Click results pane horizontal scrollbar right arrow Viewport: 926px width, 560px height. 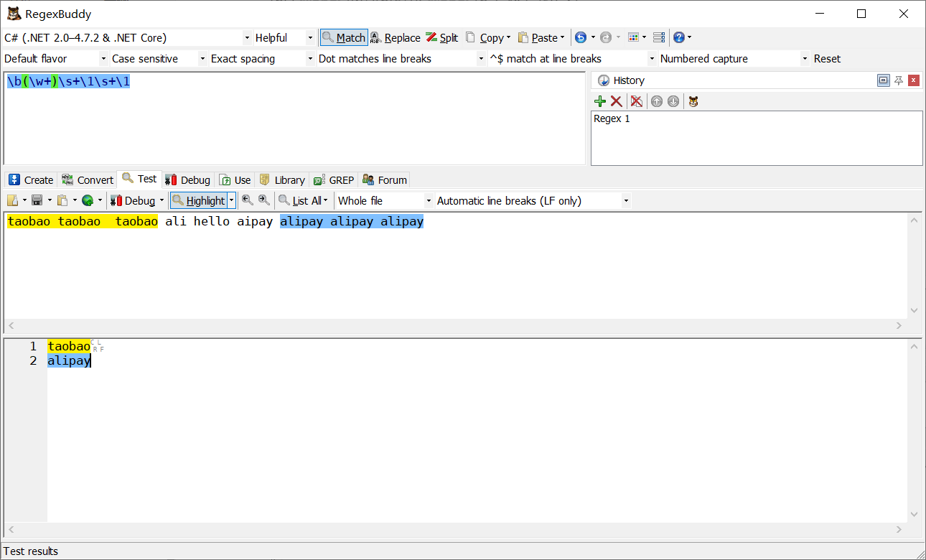pyautogui.click(x=899, y=530)
